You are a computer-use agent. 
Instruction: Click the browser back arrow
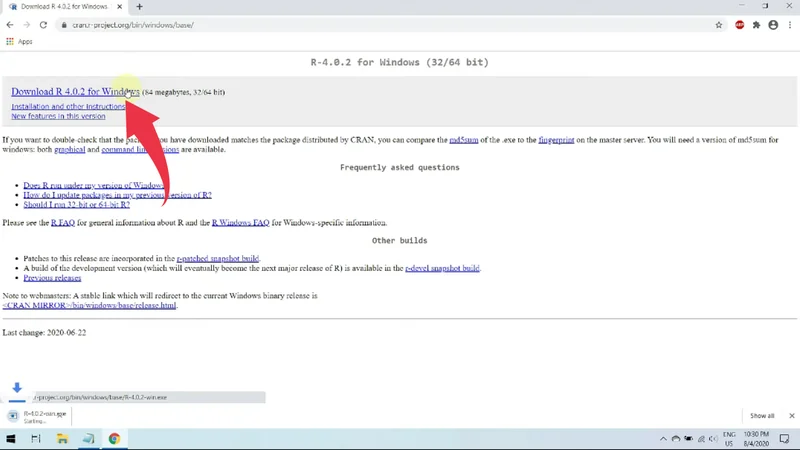coord(10,25)
